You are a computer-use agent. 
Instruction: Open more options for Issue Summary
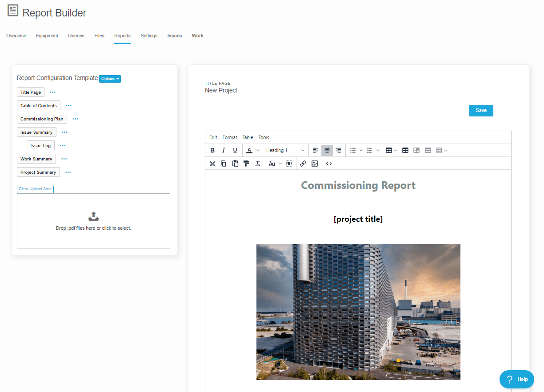(x=64, y=132)
